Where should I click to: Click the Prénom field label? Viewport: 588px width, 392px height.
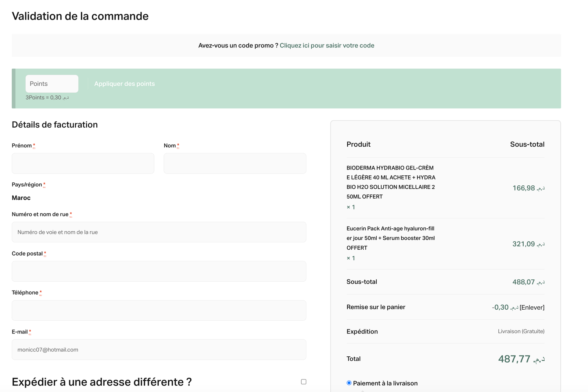pyautogui.click(x=22, y=146)
